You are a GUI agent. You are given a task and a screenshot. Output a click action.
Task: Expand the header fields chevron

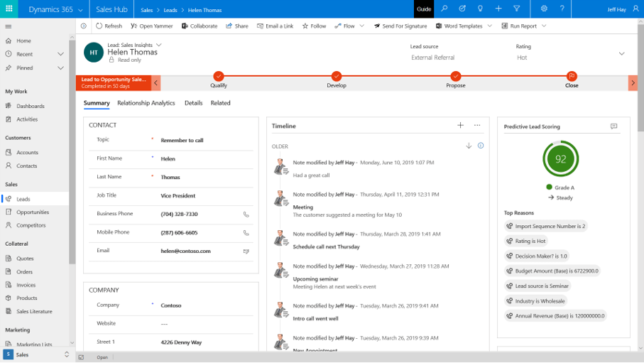pyautogui.click(x=622, y=54)
